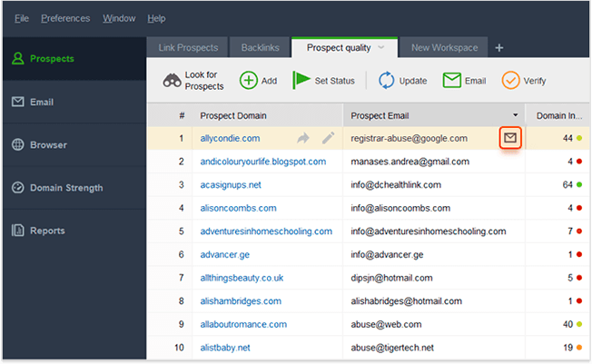Click the share arrow icon on allycondie.com row
Screen dimensions: 592x364
pos(302,138)
